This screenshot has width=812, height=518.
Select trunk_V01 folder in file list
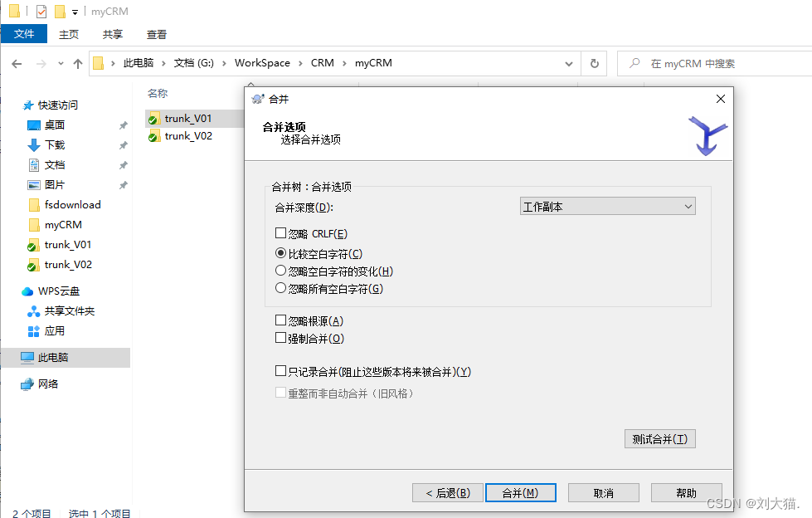click(187, 119)
